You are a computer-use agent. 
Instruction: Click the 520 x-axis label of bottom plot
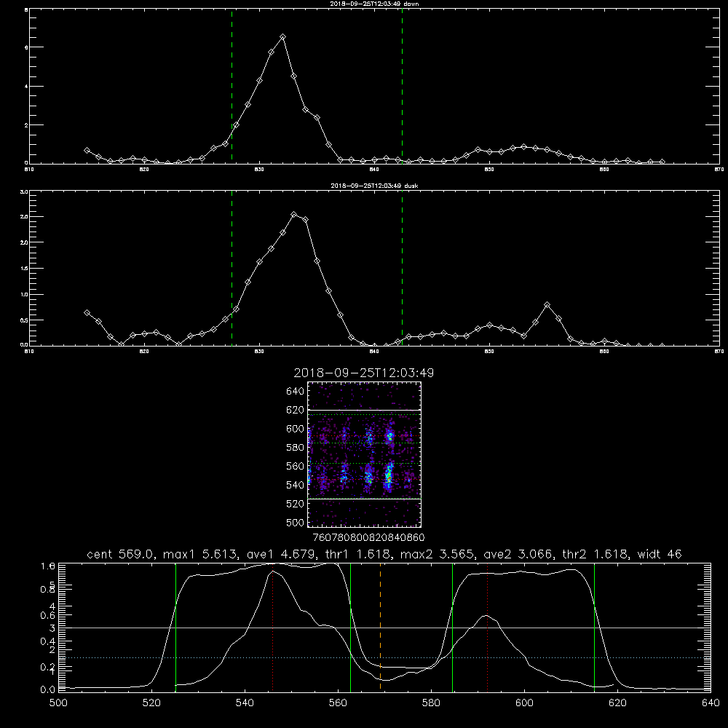(151, 703)
